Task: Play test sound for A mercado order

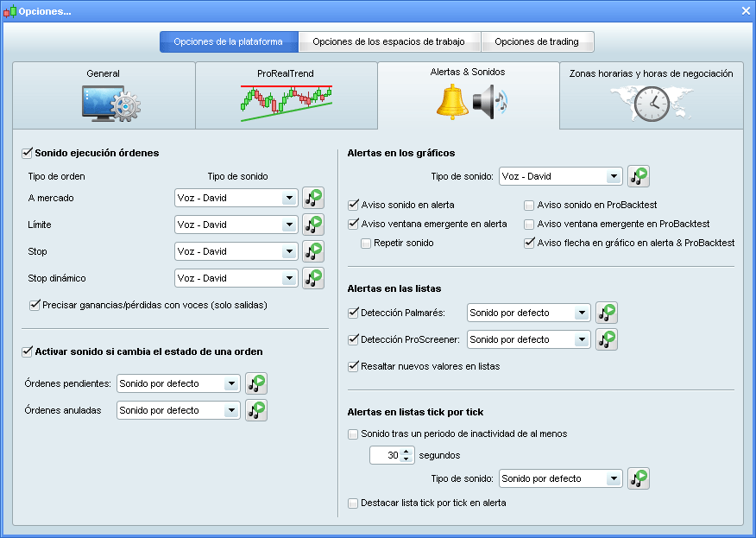Action: coord(313,198)
